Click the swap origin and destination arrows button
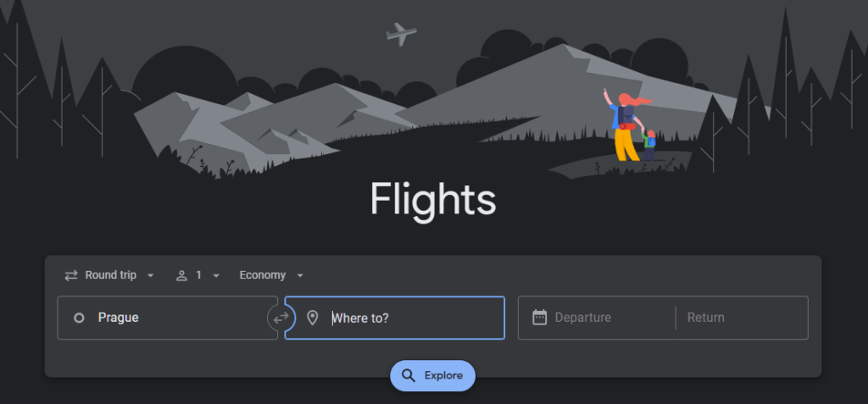 coord(281,318)
